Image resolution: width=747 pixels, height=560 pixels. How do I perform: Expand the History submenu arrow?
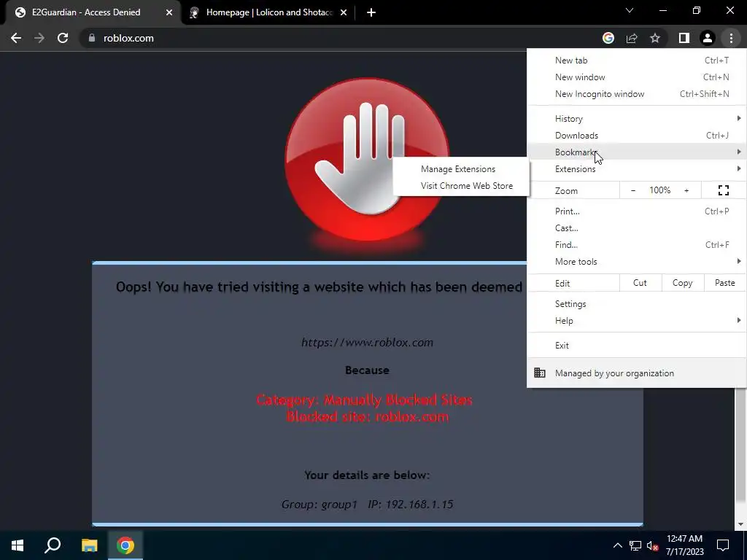pos(739,118)
